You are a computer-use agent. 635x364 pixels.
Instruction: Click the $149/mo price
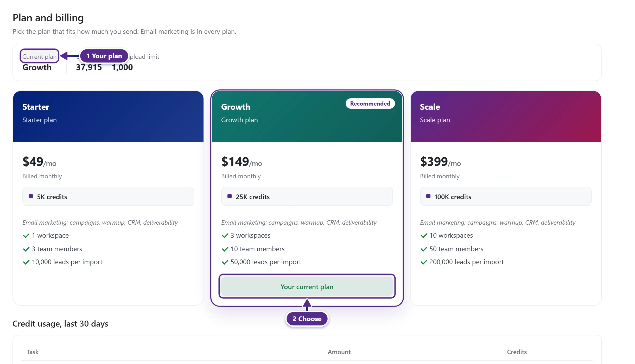click(242, 161)
